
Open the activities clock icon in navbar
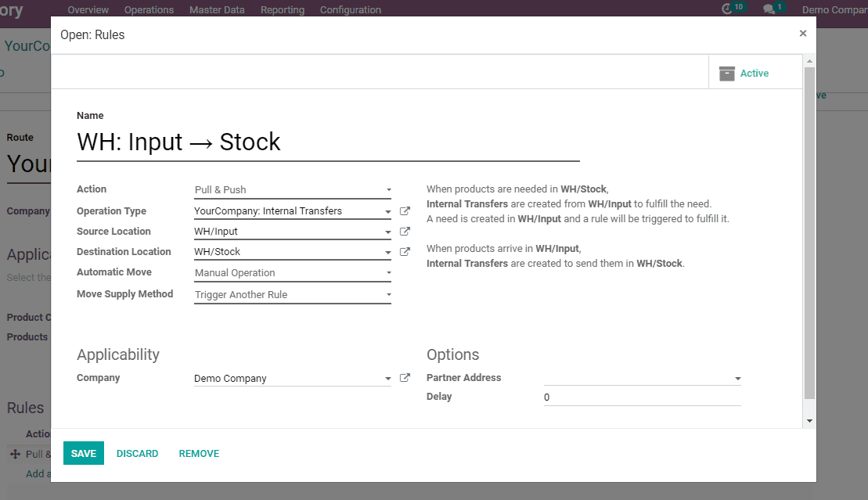pos(727,9)
